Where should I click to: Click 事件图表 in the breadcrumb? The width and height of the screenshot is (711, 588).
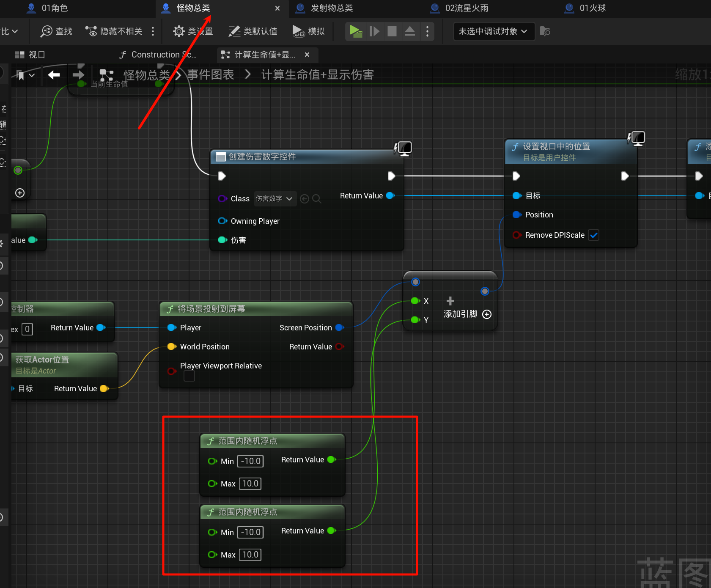211,75
